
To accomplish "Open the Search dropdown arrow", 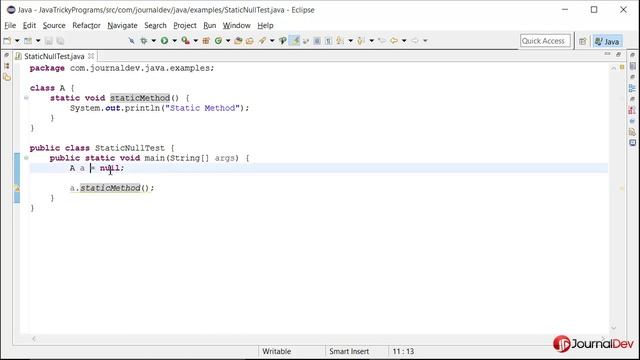I will click(x=272, y=41).
